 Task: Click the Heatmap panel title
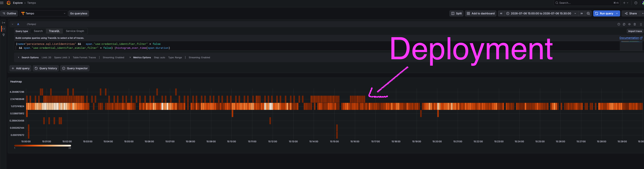point(16,82)
